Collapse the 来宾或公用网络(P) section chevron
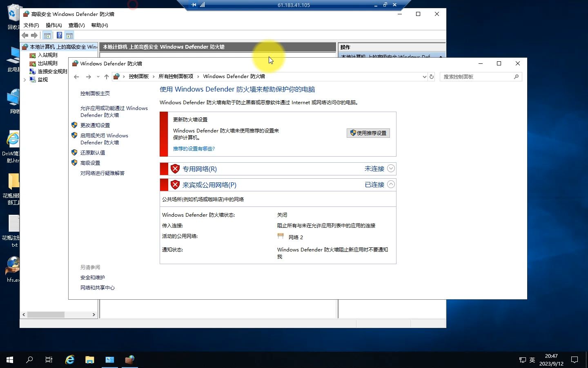 [x=391, y=184]
